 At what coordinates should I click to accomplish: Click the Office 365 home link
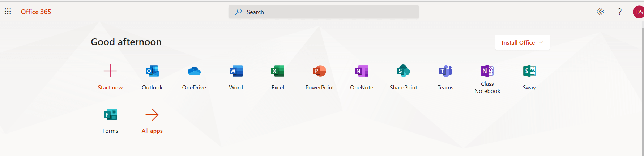click(36, 12)
